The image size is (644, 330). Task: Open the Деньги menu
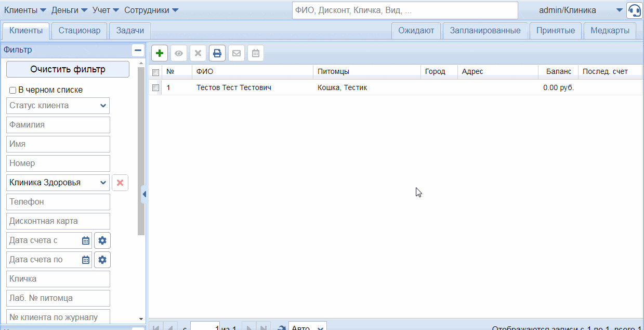(x=69, y=10)
